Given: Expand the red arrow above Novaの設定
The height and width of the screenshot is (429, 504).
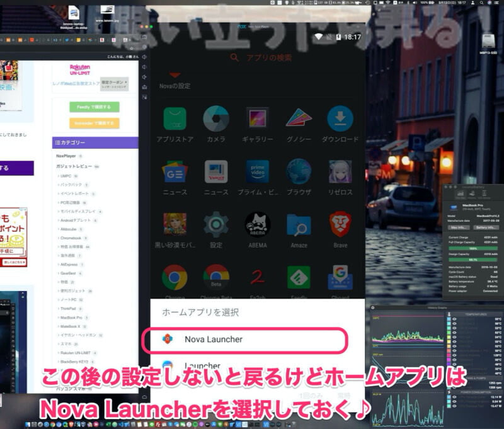Looking at the screenshot, I should [x=175, y=75].
